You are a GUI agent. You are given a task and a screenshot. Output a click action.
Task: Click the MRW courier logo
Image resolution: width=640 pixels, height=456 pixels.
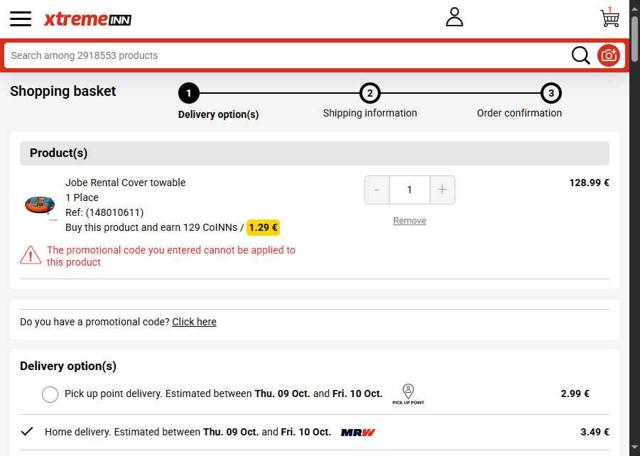358,432
